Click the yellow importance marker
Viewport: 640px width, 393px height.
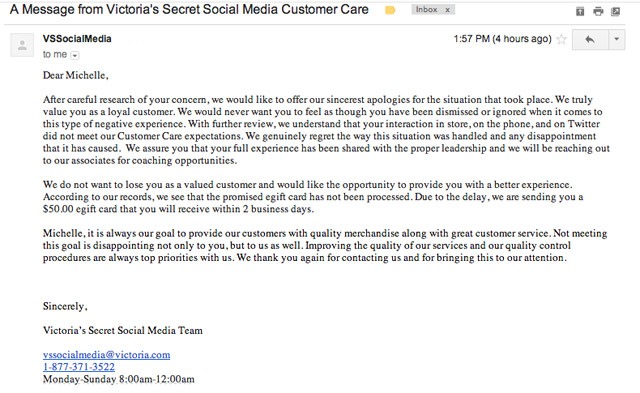click(x=390, y=10)
